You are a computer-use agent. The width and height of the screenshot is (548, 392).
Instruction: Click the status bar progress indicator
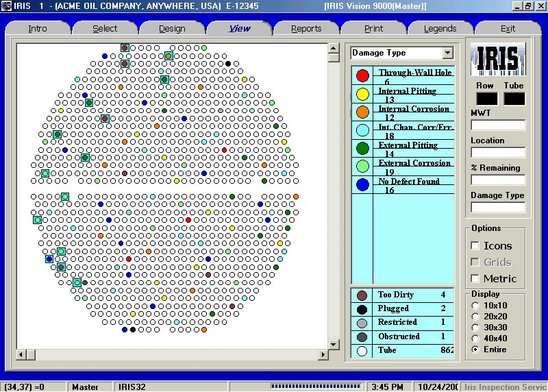tap(316, 387)
